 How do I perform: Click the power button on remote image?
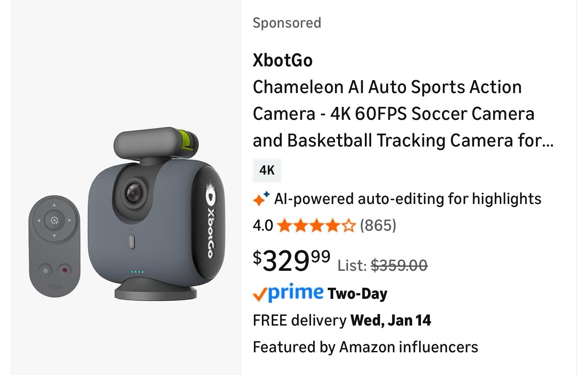point(45,270)
